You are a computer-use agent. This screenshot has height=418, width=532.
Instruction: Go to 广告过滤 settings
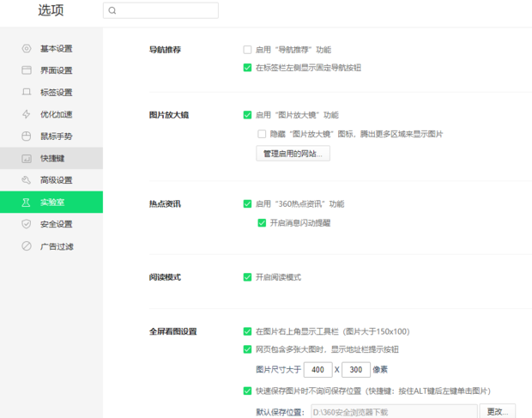pos(51,246)
